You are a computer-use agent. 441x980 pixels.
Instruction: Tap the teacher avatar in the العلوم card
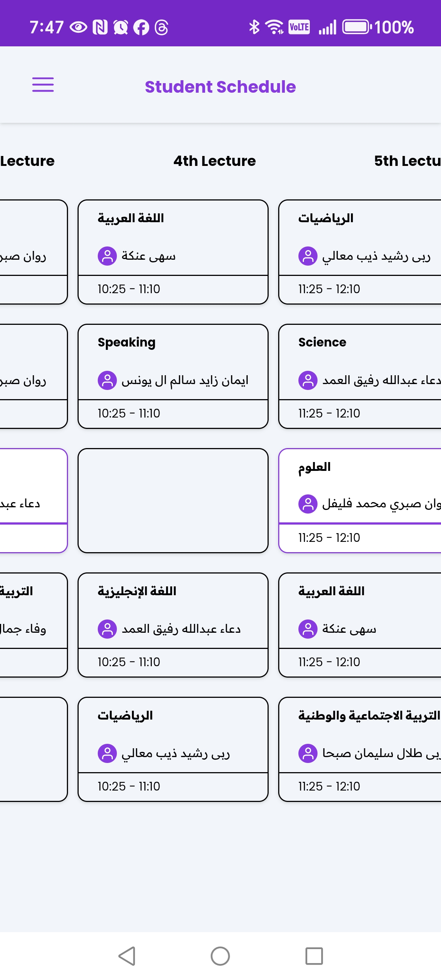pos(308,504)
